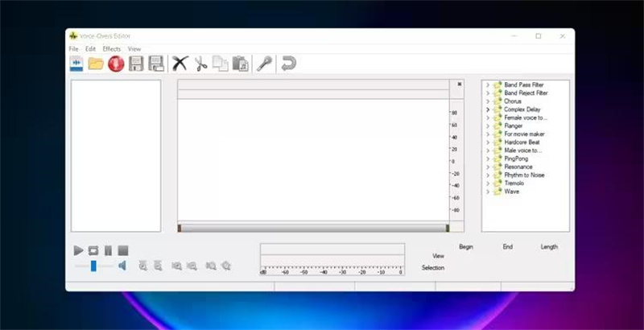The height and width of the screenshot is (330, 644).
Task: Select Rhythm to Noise effect
Action: click(x=524, y=175)
